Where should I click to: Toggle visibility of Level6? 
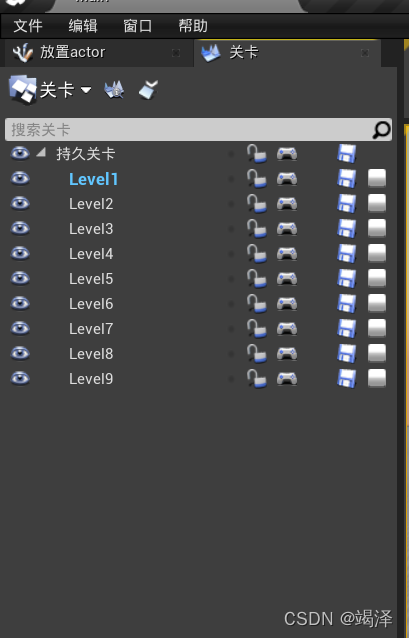point(20,303)
